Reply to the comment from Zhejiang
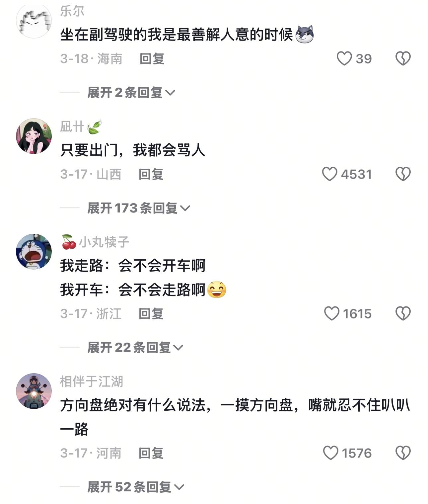Image resolution: width=428 pixels, height=504 pixels. 151,314
